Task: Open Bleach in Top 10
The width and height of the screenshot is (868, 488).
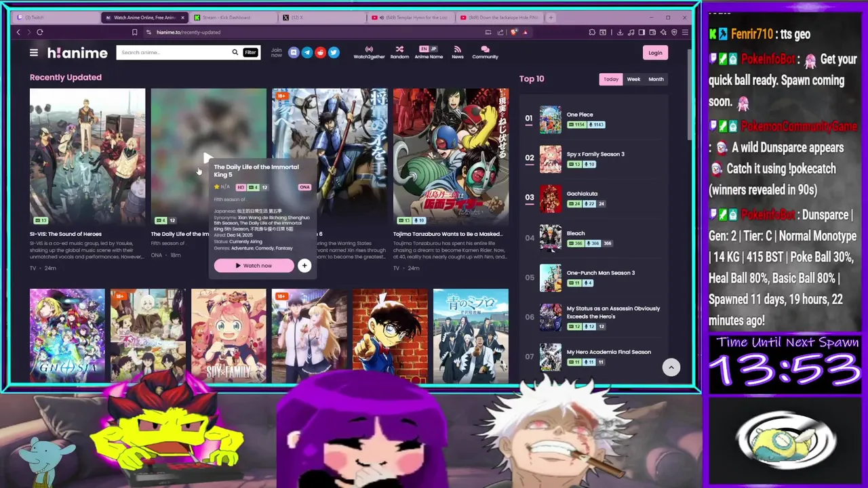Action: click(576, 233)
